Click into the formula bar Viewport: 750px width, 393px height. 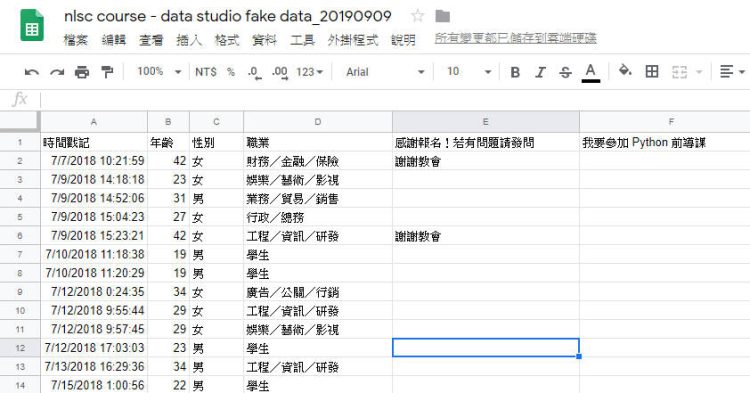395,100
